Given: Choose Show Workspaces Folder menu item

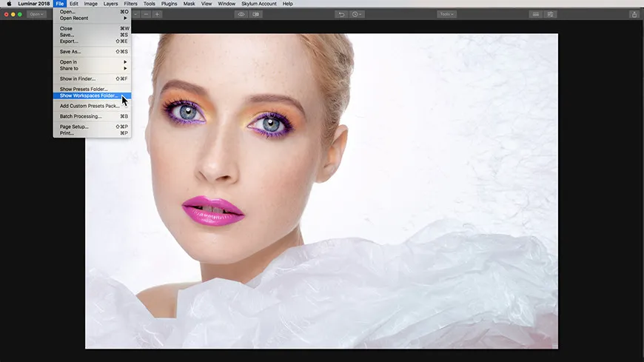Looking at the screenshot, I should (88, 95).
